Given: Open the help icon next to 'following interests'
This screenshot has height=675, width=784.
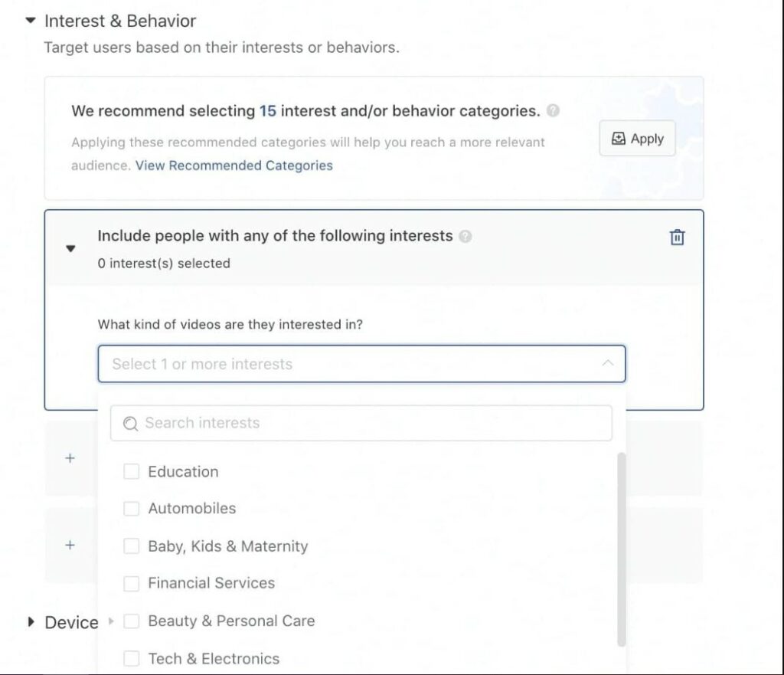Looking at the screenshot, I should (465, 236).
